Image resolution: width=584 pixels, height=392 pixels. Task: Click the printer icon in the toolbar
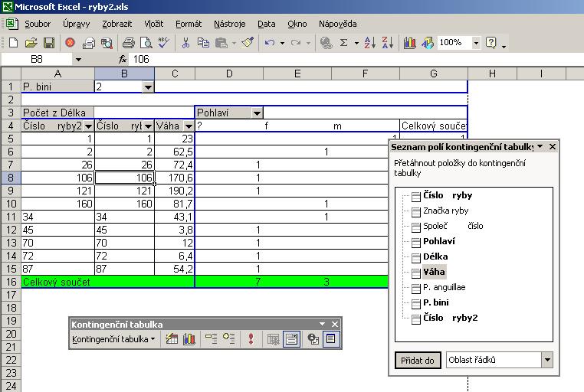(x=129, y=43)
